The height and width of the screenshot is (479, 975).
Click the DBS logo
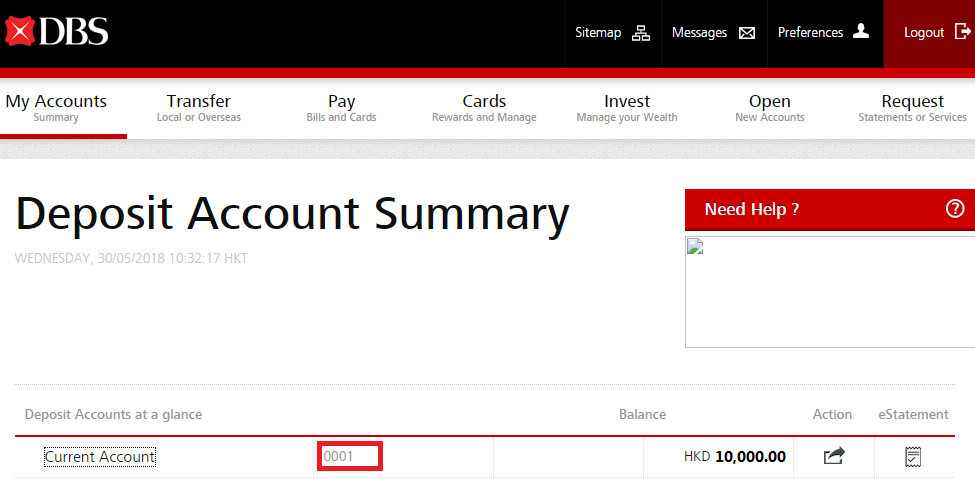[56, 32]
